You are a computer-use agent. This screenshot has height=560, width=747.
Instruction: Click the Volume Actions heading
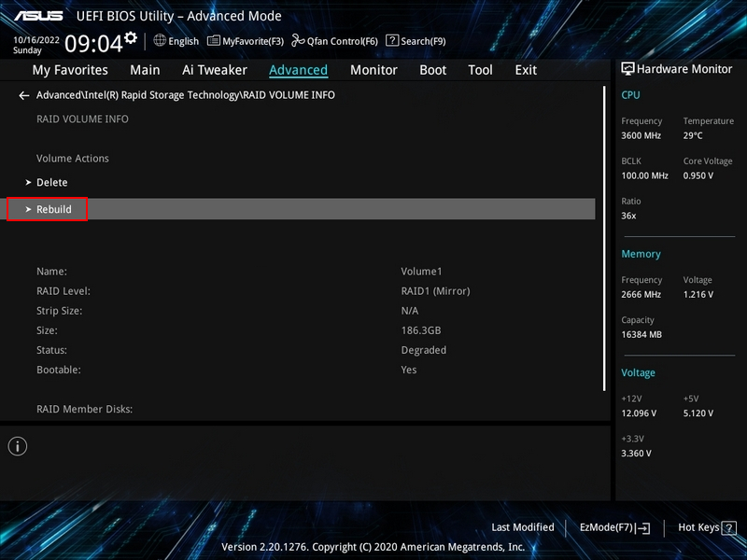[73, 159]
